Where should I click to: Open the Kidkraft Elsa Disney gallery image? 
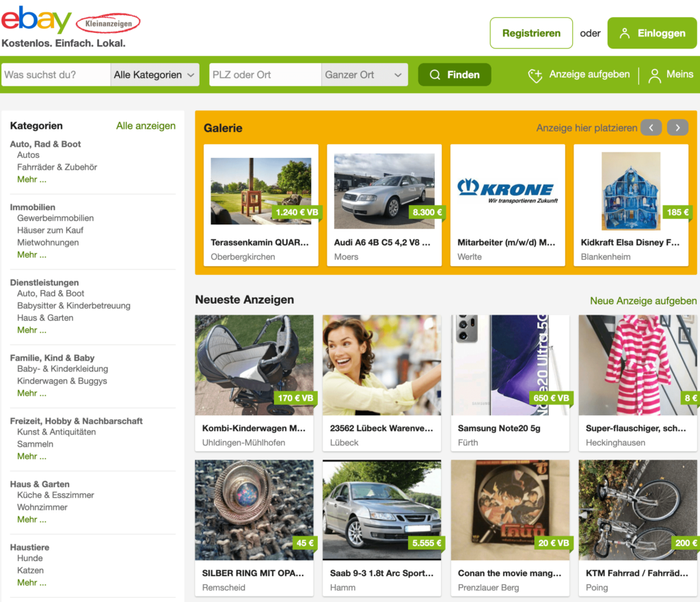631,191
